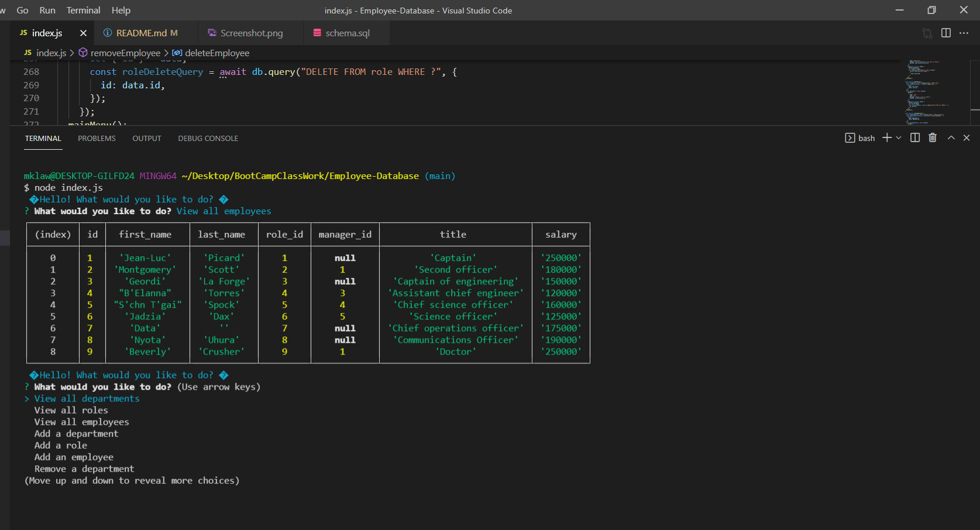Open editor More Actions ellipsis
This screenshot has height=530, width=980.
click(964, 33)
